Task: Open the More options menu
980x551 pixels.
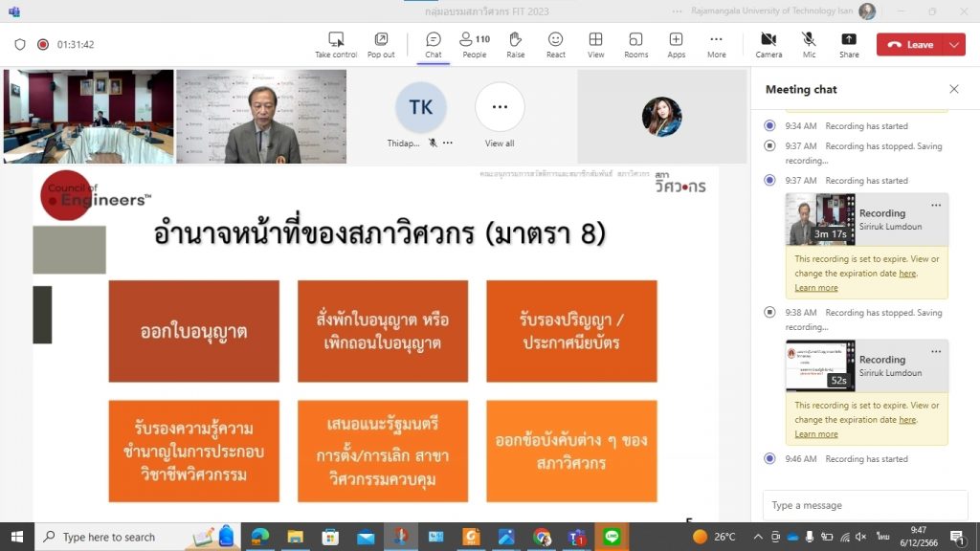Action: 716,44
